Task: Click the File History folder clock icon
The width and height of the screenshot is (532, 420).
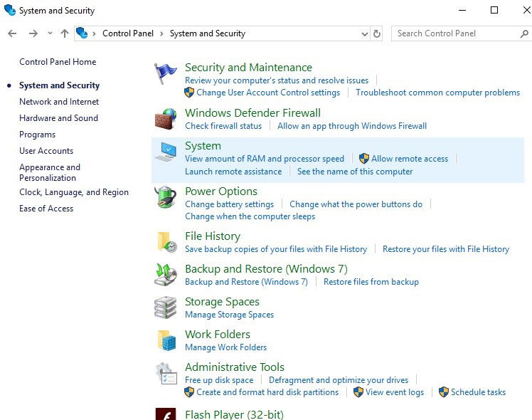Action: (x=167, y=242)
